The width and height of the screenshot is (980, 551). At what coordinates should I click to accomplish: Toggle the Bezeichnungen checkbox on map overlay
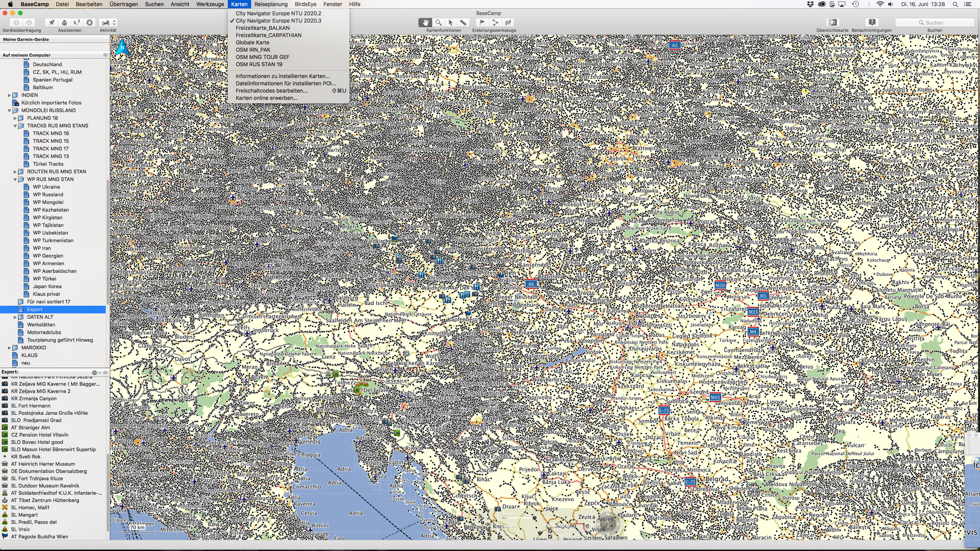[550, 531]
